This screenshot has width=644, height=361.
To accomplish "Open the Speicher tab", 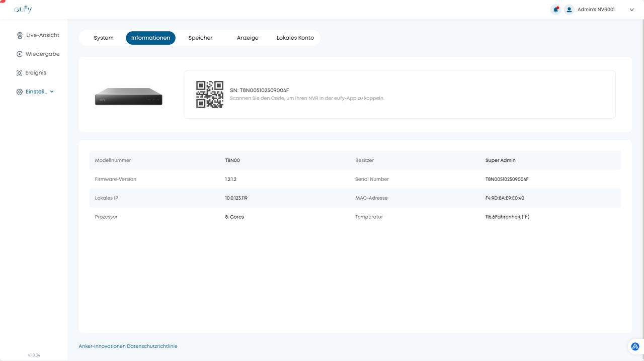I will click(x=200, y=38).
